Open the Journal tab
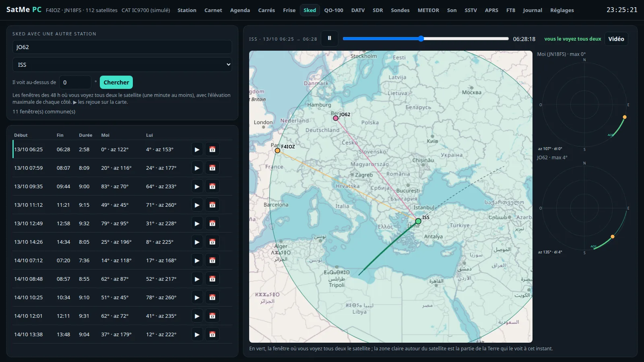This screenshot has width=644, height=362. tap(533, 10)
